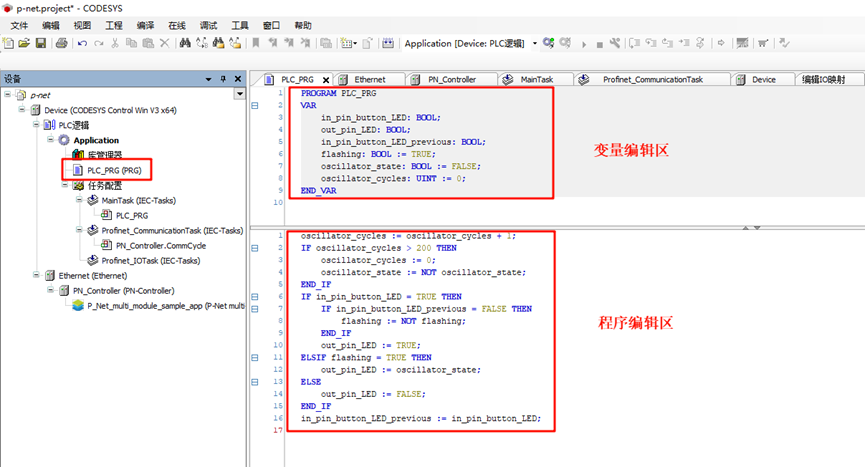Pin the 设备 devices panel
This screenshot has height=467, width=865.
click(x=224, y=79)
